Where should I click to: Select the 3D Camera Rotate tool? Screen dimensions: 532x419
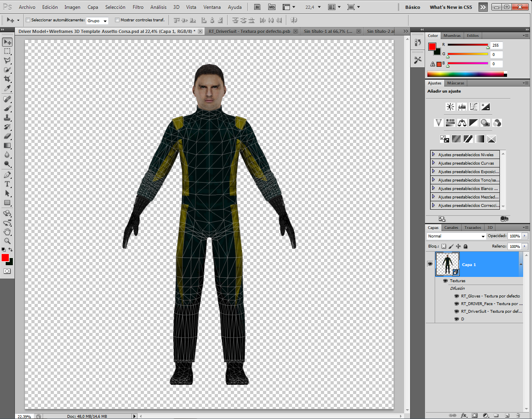[7, 223]
